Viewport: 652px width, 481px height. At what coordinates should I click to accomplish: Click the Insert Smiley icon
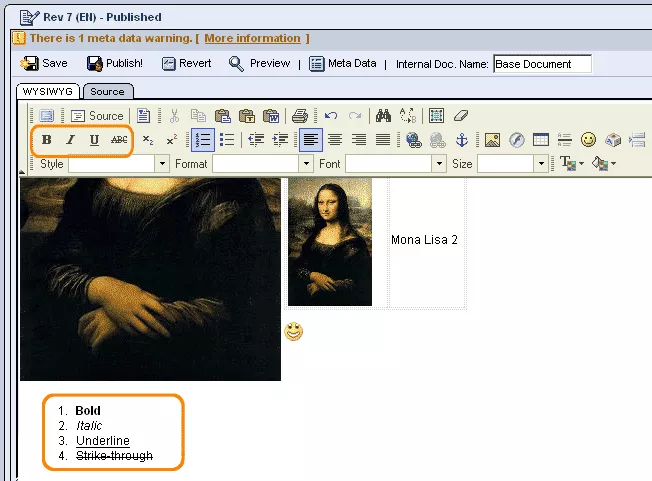pyautogui.click(x=588, y=140)
